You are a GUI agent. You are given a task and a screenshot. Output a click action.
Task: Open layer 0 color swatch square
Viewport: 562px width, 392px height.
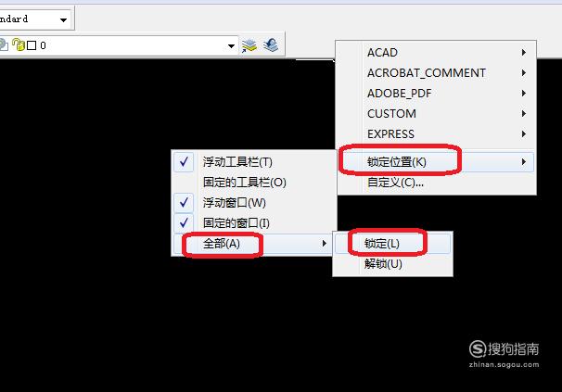click(32, 45)
